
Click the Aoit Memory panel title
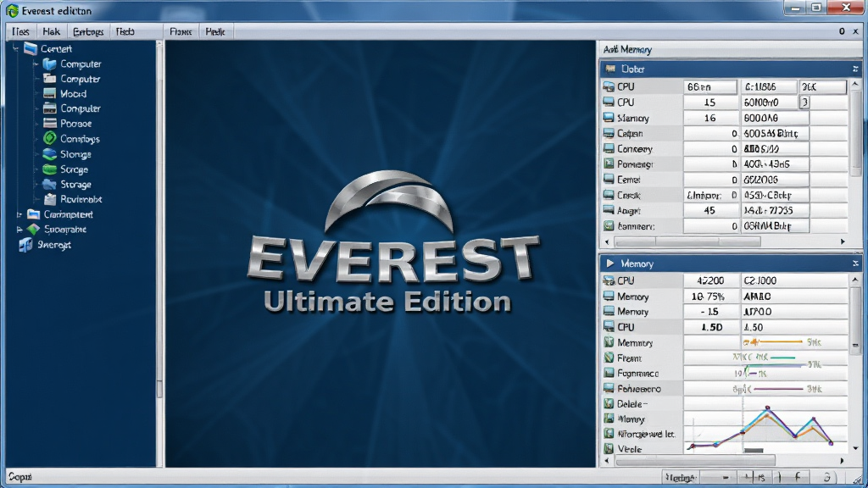tap(627, 50)
